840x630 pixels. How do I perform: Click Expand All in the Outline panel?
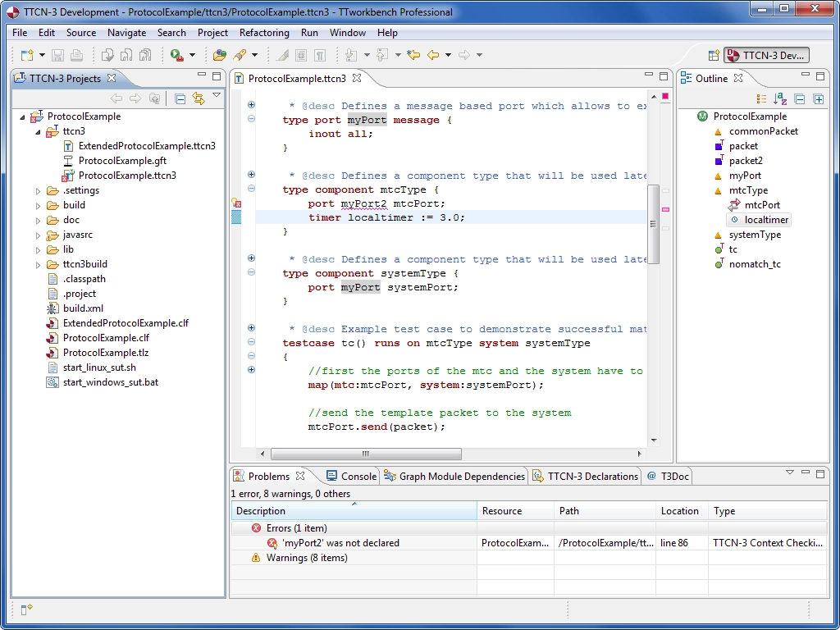[x=818, y=98]
